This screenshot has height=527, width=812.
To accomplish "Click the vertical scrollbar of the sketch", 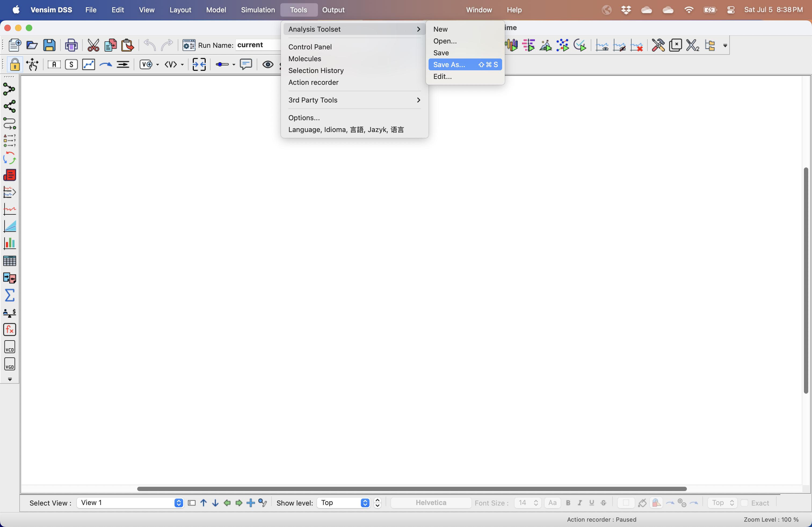I will click(x=806, y=280).
